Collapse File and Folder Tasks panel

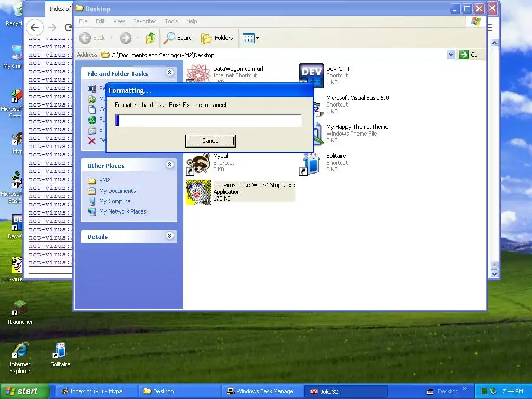(170, 73)
